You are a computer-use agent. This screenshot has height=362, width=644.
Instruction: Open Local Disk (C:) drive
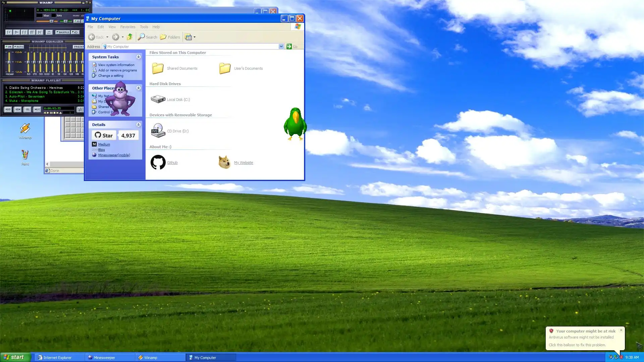tap(158, 99)
